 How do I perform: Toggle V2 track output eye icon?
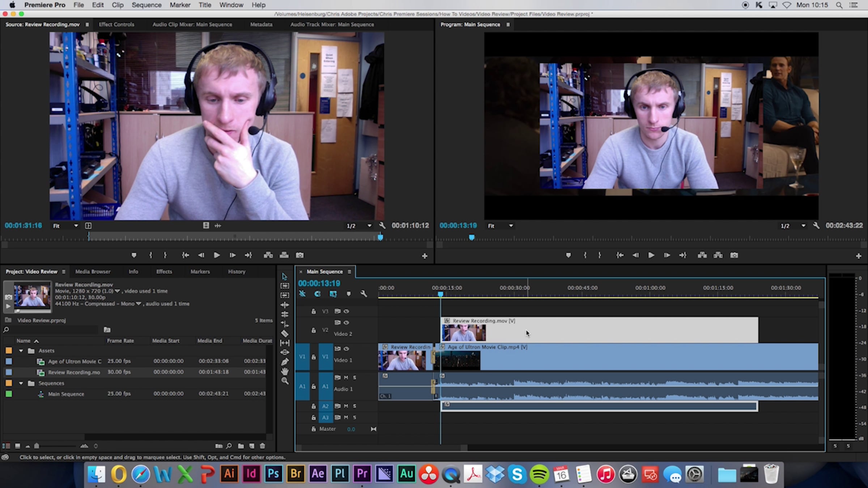pos(346,322)
